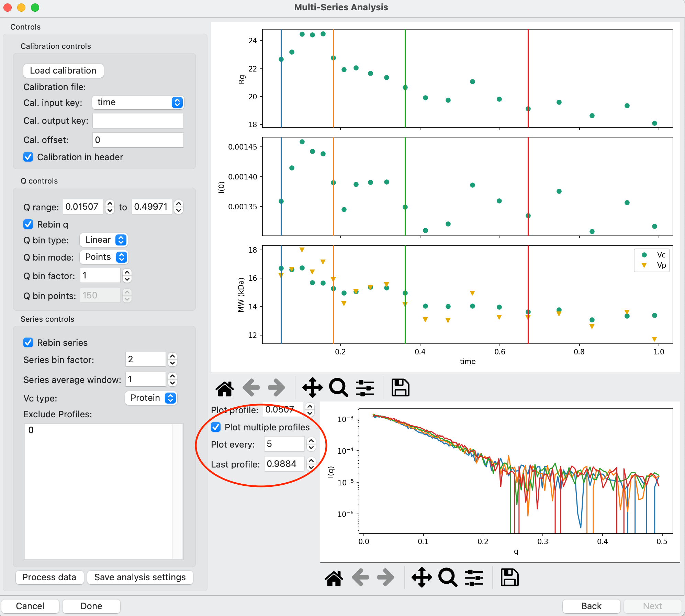Open the Vc type Protein dropdown
Viewport: 685px width, 616px height.
pyautogui.click(x=151, y=398)
